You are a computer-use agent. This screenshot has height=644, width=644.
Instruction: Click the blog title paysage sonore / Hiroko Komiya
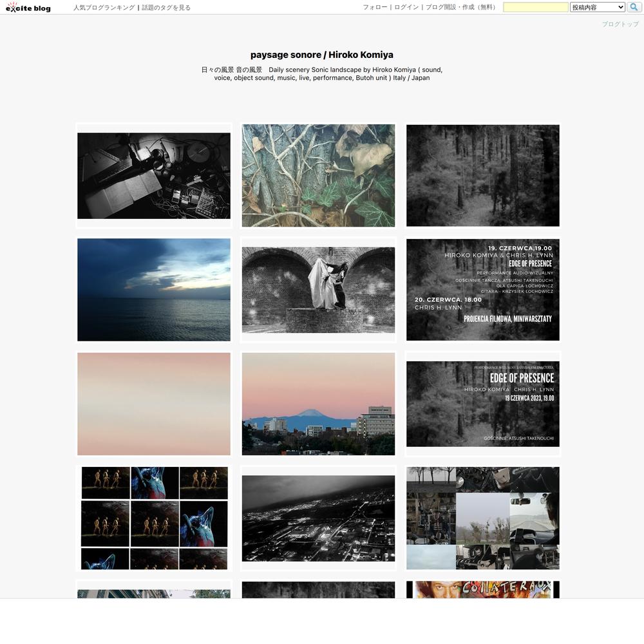pos(322,55)
